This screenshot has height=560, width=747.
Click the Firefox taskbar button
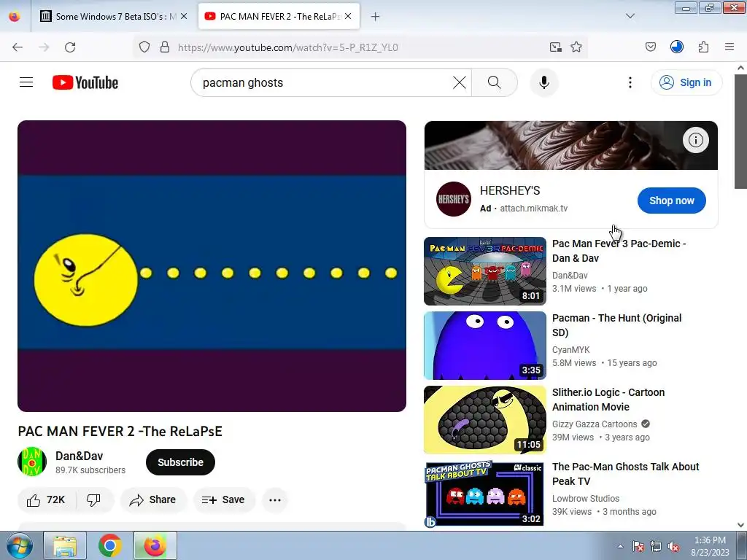pyautogui.click(x=155, y=545)
